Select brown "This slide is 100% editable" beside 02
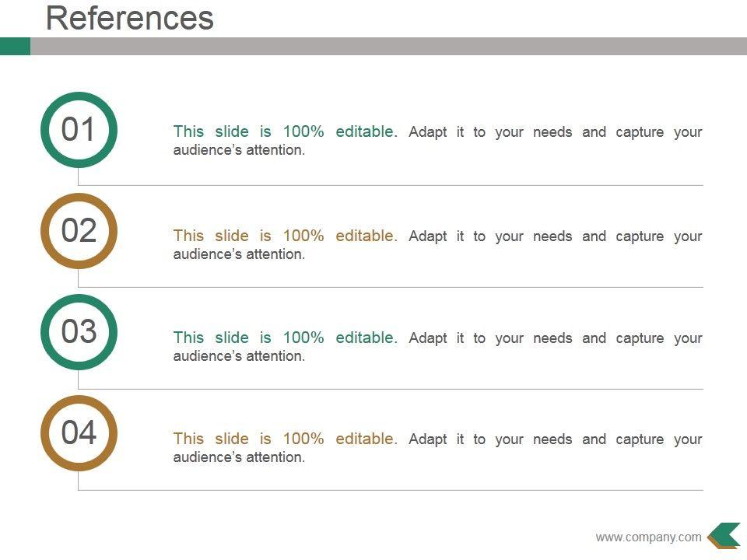Screen dimensions: 747x560 tap(285, 236)
